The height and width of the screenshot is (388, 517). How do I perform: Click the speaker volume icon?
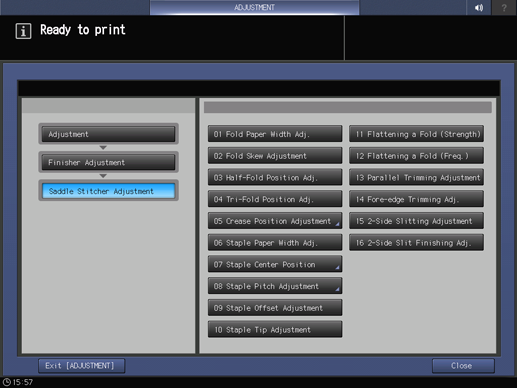point(479,7)
